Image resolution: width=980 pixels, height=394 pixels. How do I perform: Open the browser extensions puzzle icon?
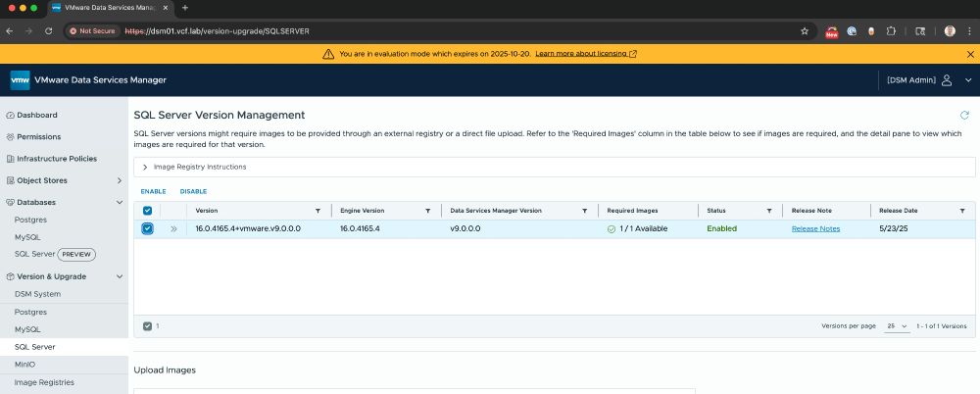coord(891,30)
